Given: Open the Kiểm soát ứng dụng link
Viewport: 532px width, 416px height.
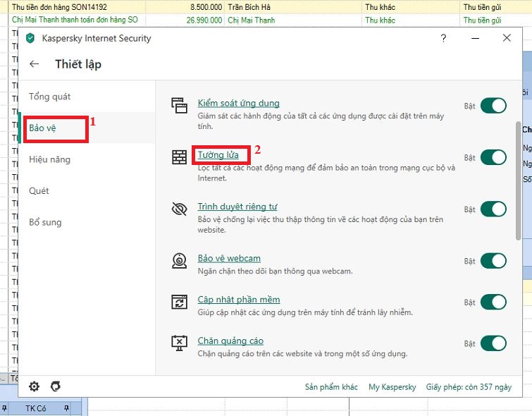Looking at the screenshot, I should 238,103.
